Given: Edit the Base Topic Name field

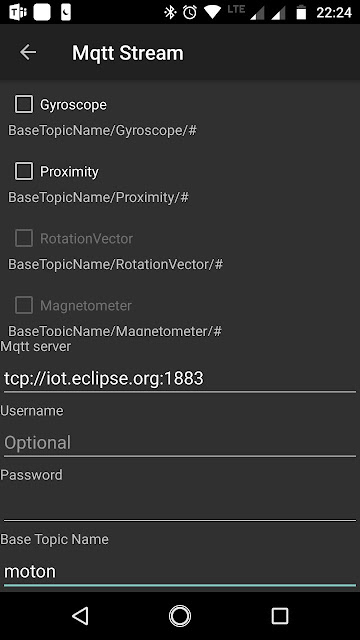Looking at the screenshot, I should pos(180,571).
